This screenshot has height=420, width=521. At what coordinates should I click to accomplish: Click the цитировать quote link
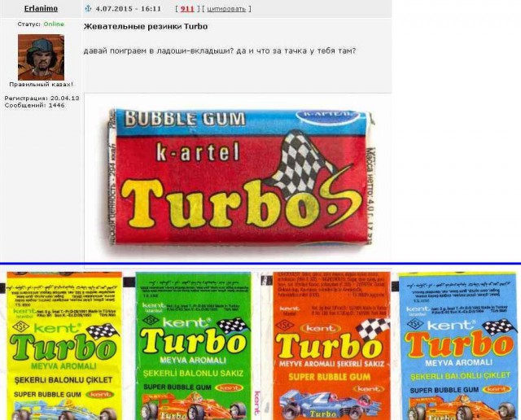(x=226, y=9)
